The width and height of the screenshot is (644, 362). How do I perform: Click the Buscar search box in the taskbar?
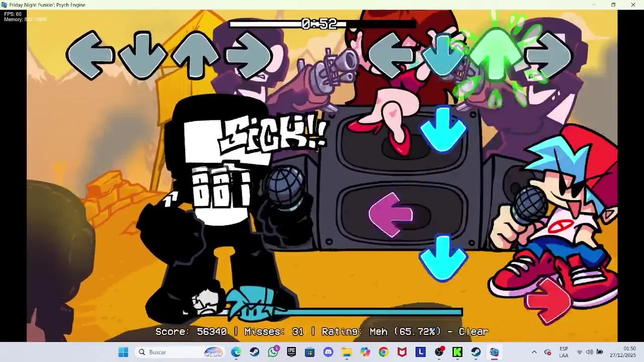point(180,352)
